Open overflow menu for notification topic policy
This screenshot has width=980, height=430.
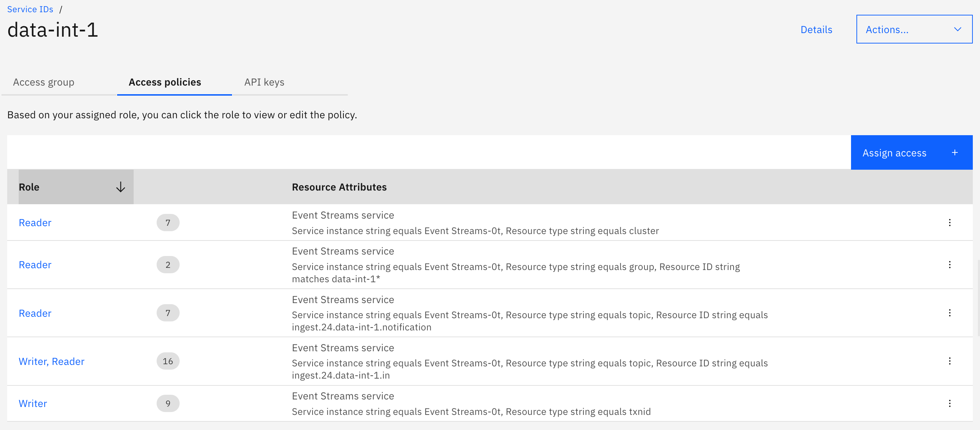(x=949, y=313)
